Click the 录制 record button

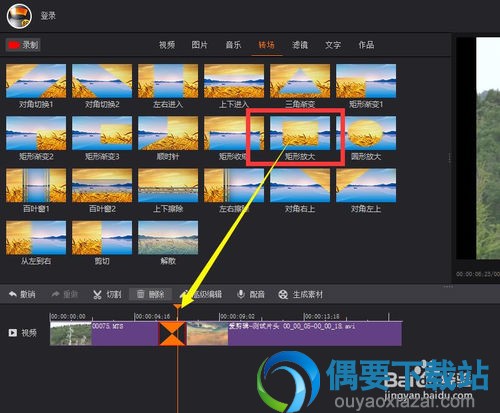coord(23,45)
